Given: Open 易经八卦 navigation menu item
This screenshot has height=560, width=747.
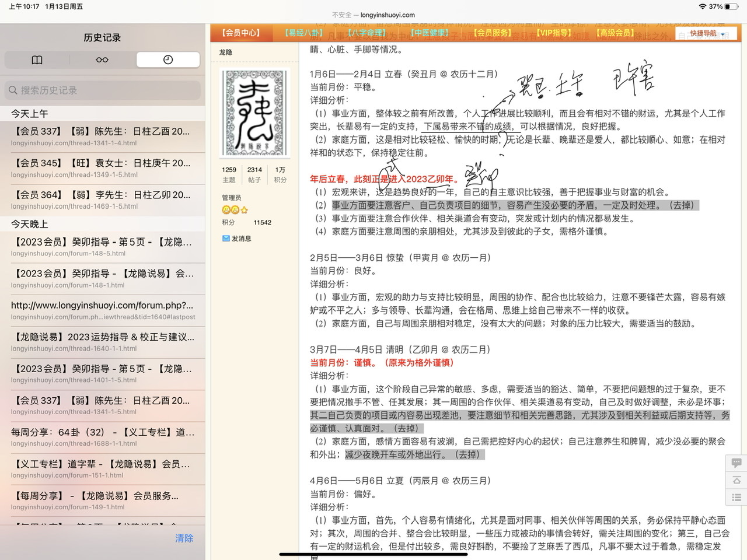Looking at the screenshot, I should point(303,33).
